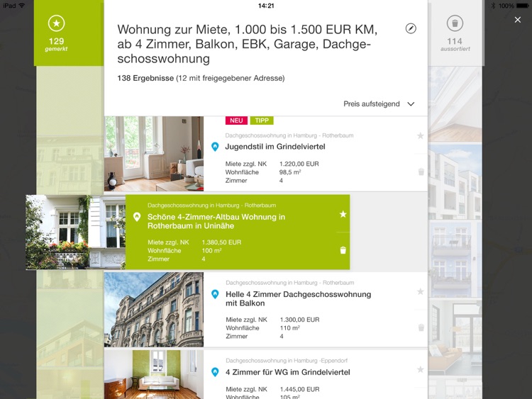Click the Wi-Fi icon in status bar

pos(22,6)
